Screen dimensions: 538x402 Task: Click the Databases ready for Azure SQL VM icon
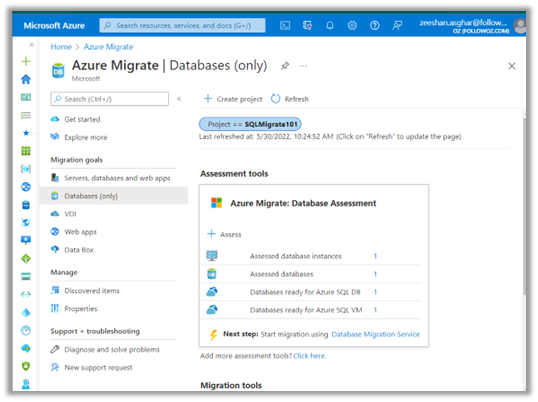(x=212, y=309)
